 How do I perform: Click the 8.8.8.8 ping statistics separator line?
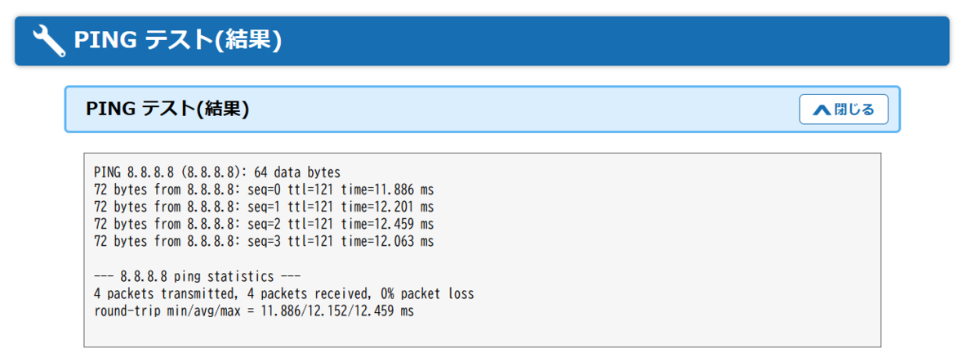click(x=198, y=276)
